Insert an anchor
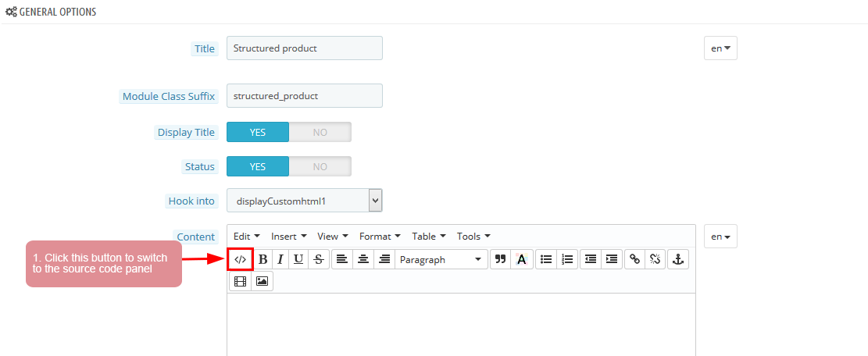Screen dimensions: 868x356 [678, 259]
